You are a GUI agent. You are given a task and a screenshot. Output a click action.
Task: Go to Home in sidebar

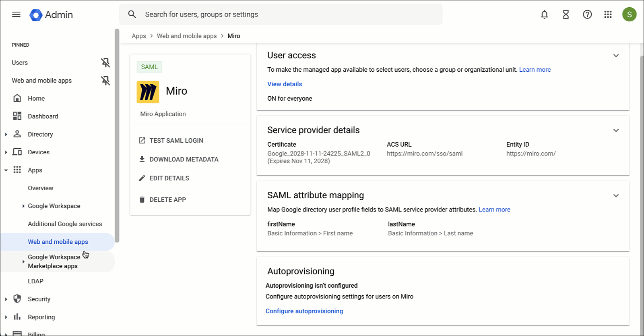click(36, 98)
